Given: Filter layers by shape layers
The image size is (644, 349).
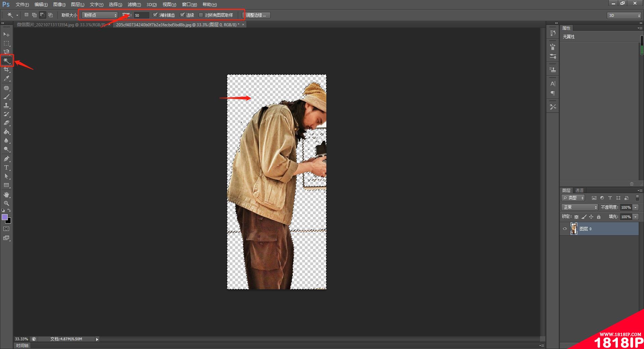Looking at the screenshot, I should tap(618, 198).
